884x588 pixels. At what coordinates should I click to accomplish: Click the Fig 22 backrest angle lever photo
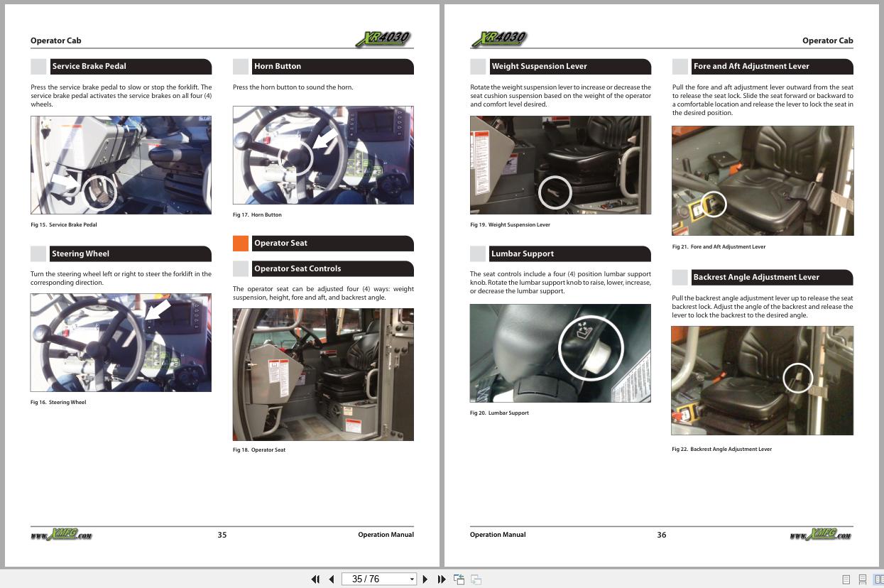pyautogui.click(x=763, y=381)
